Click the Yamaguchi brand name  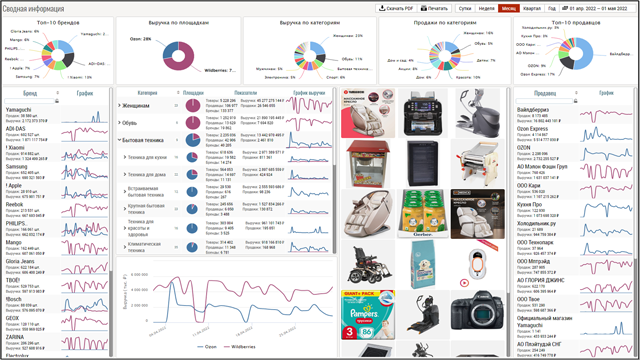18,110
